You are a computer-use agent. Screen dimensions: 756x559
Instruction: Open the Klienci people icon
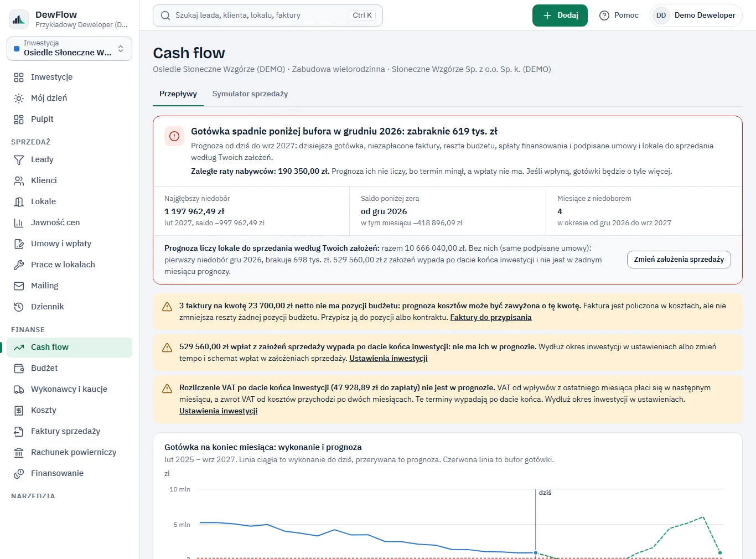pos(19,180)
